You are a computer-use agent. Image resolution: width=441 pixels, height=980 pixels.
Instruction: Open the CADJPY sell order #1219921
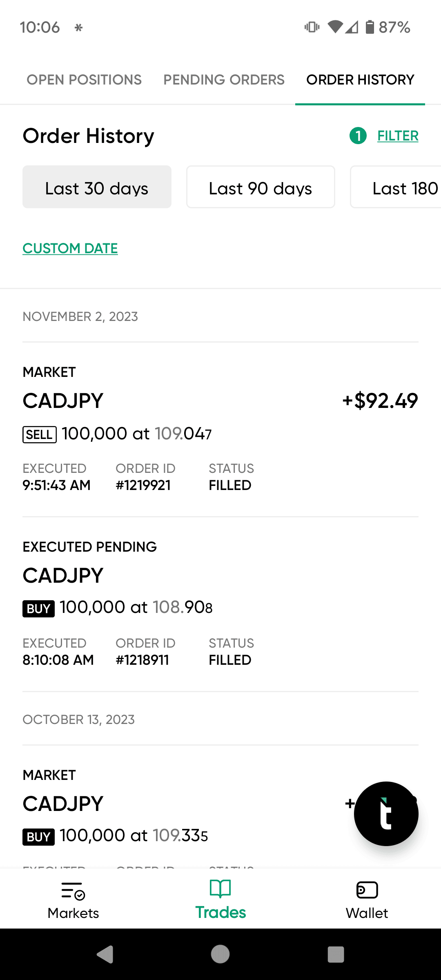coord(163,429)
